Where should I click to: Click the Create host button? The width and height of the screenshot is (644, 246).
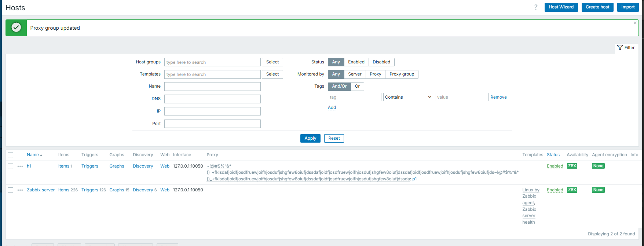tap(597, 7)
